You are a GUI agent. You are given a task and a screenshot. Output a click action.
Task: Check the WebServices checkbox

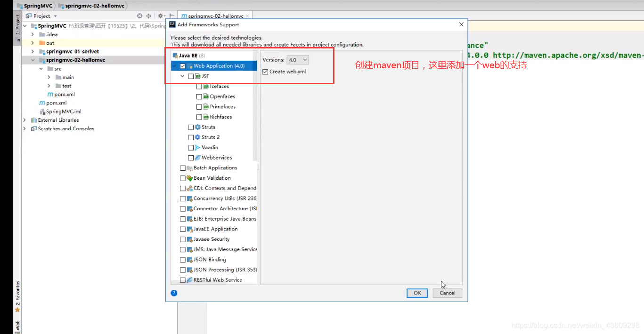(x=191, y=158)
